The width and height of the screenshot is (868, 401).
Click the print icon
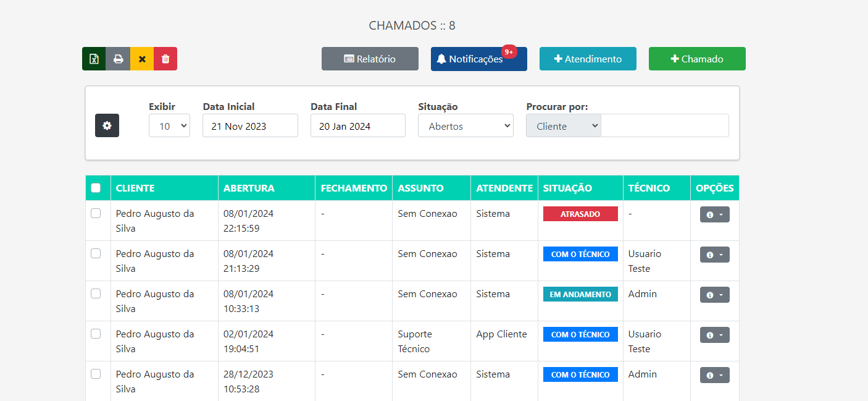point(117,59)
